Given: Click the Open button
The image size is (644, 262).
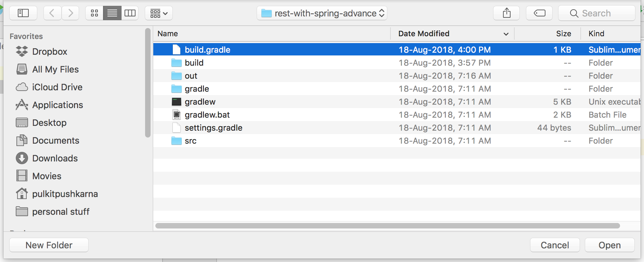Looking at the screenshot, I should click(x=609, y=245).
